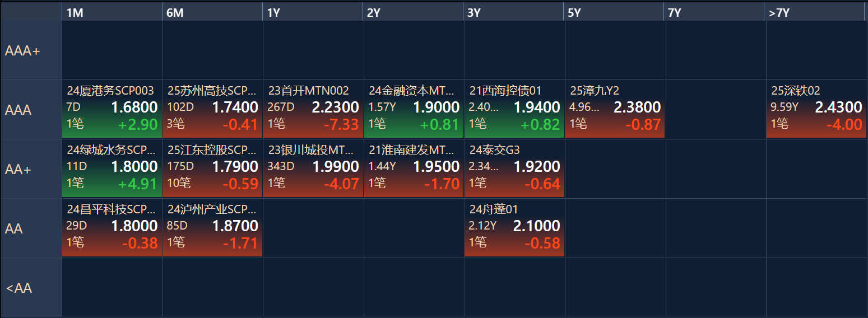The width and height of the screenshot is (868, 318).
Task: Select the >7Y maturity column header
Action: pyautogui.click(x=815, y=12)
